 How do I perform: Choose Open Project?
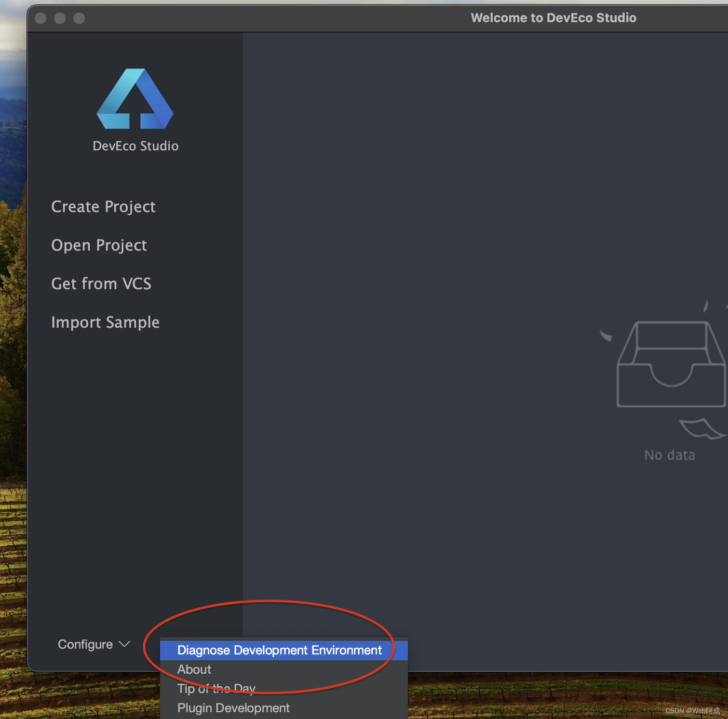point(99,245)
